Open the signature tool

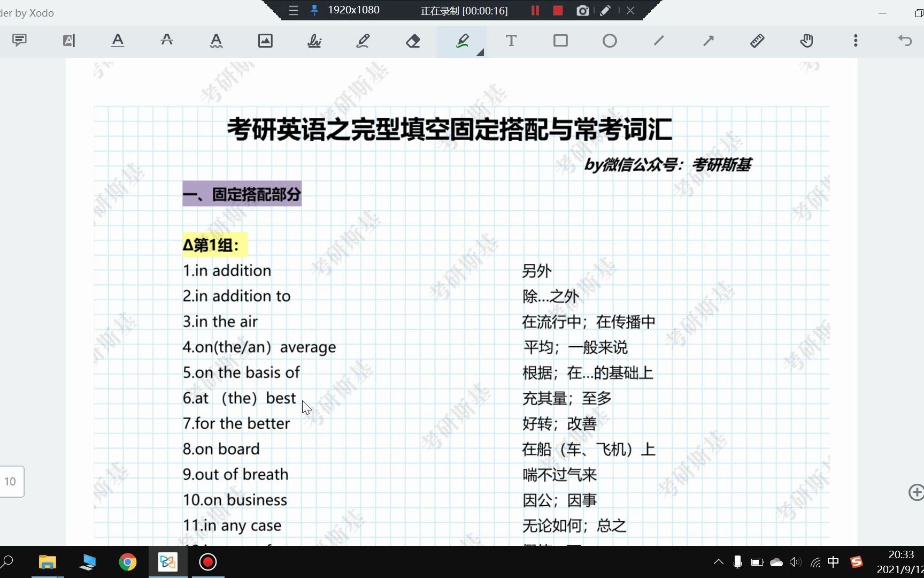pos(314,41)
